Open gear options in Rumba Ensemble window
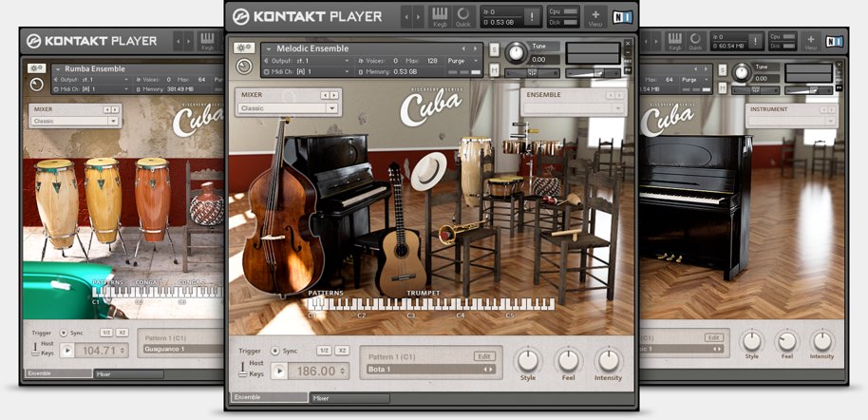This screenshot has width=868, height=420. pos(36,68)
